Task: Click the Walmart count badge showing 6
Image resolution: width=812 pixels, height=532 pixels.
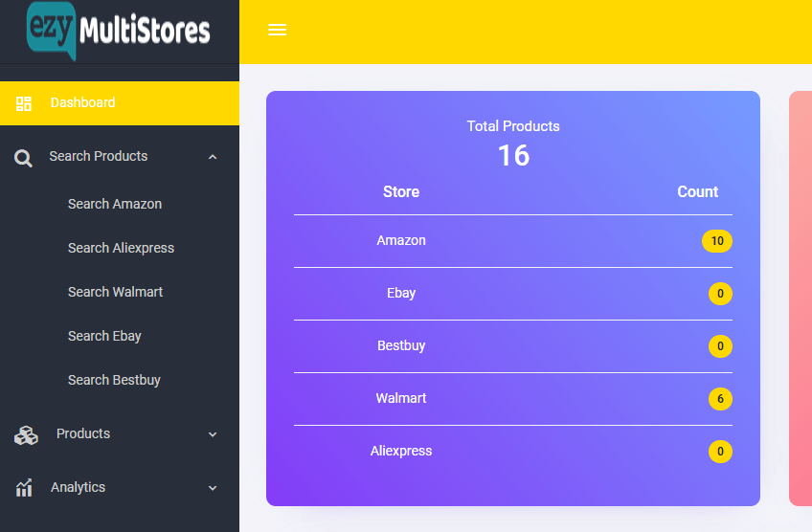Action: [720, 399]
